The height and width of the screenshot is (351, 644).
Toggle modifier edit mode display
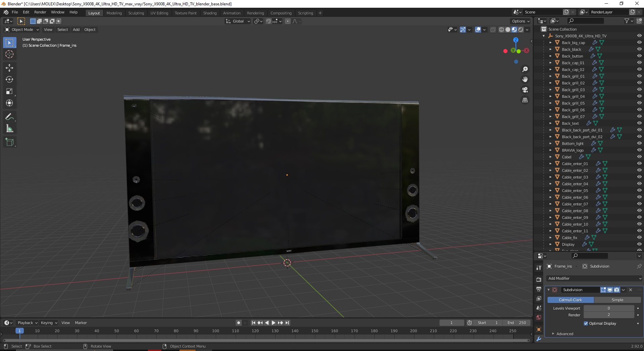(603, 290)
